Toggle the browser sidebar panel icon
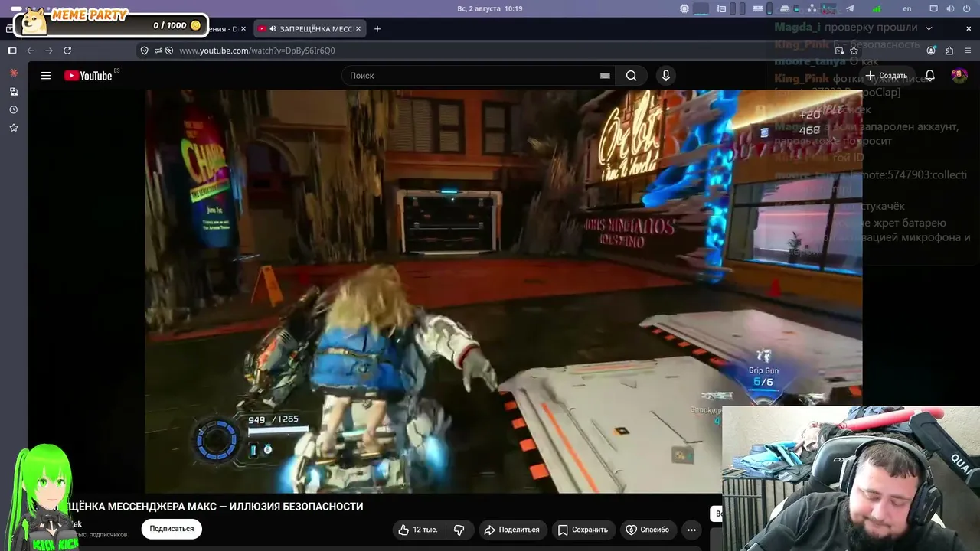The height and width of the screenshot is (551, 980). coord(12,51)
